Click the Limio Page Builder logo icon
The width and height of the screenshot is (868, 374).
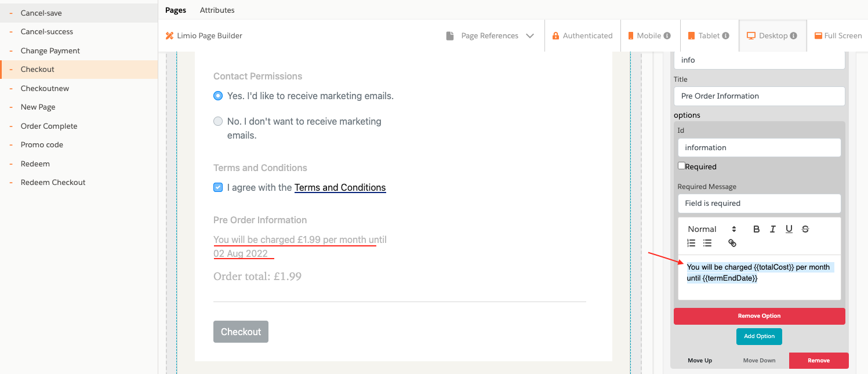tap(169, 36)
